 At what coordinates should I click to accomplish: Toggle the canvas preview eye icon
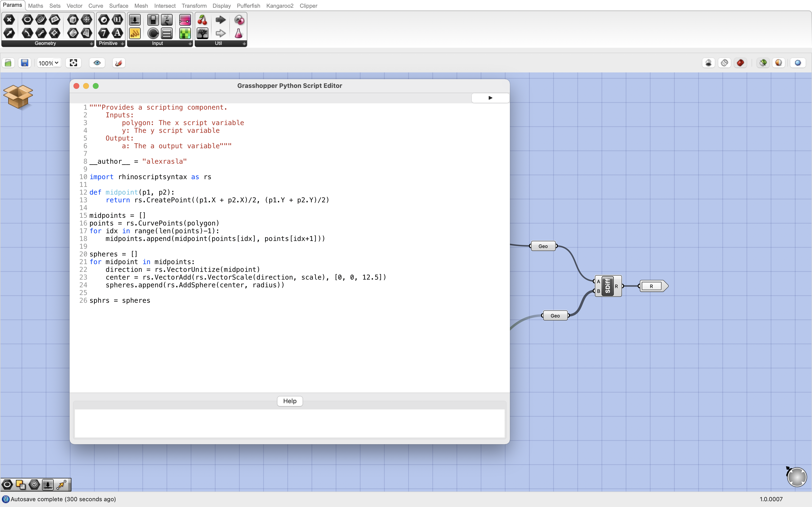click(x=97, y=63)
